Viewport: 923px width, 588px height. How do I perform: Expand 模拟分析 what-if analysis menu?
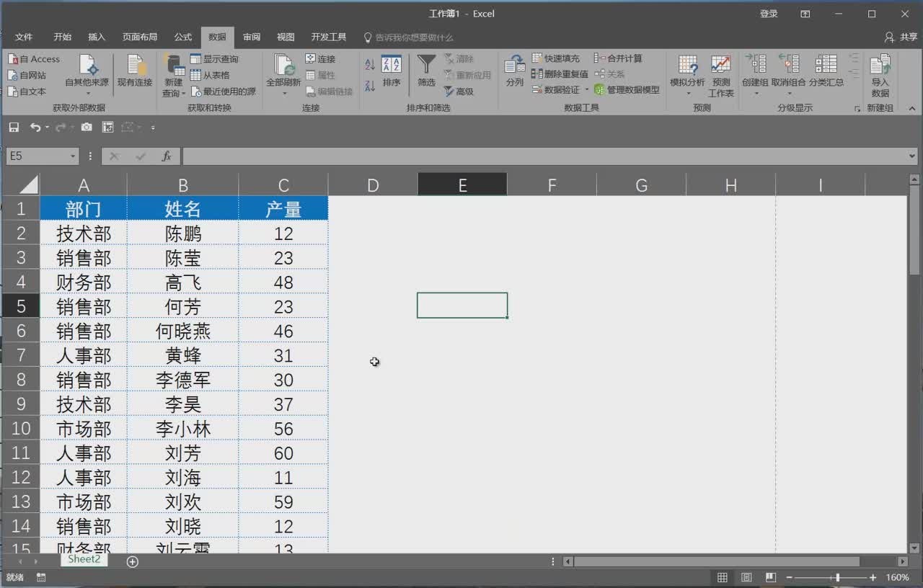click(688, 93)
